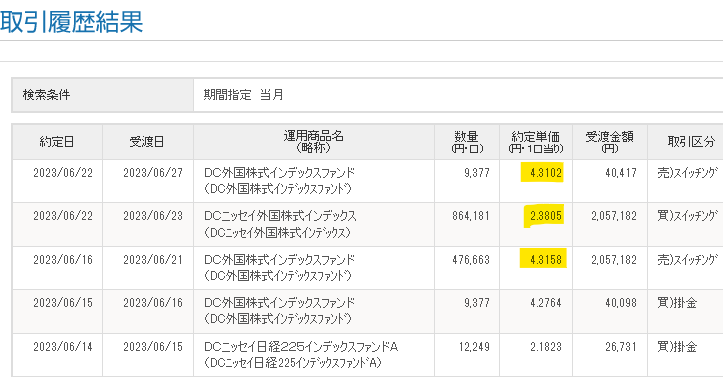Select delivery date 2023/06/21
This screenshot has width=723, height=377.
pyautogui.click(x=153, y=259)
